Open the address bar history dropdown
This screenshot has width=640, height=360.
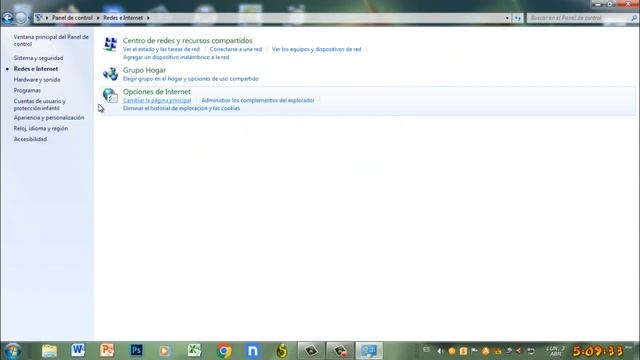(507, 18)
